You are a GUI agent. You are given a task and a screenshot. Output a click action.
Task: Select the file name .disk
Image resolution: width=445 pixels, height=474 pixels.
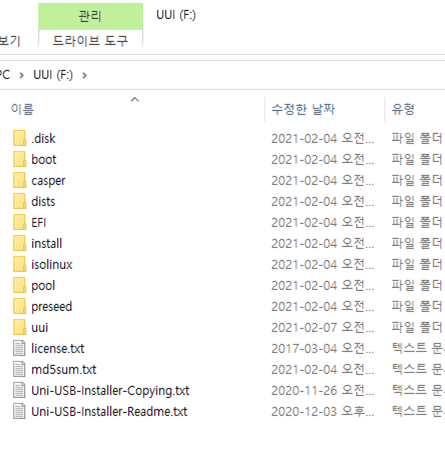[43, 138]
